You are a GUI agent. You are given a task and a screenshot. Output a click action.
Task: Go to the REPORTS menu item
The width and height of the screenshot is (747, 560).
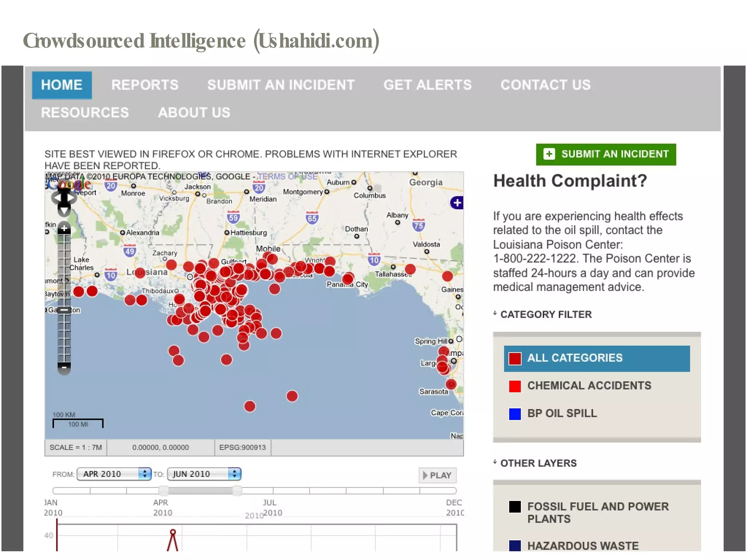tap(145, 85)
